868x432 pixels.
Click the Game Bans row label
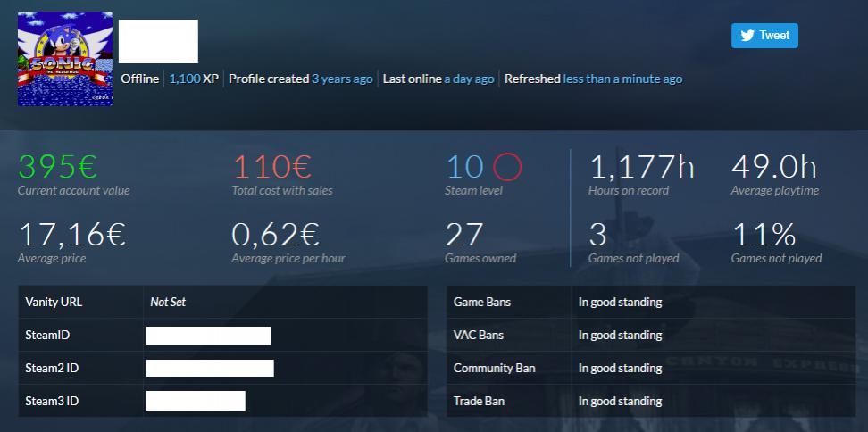(x=482, y=302)
